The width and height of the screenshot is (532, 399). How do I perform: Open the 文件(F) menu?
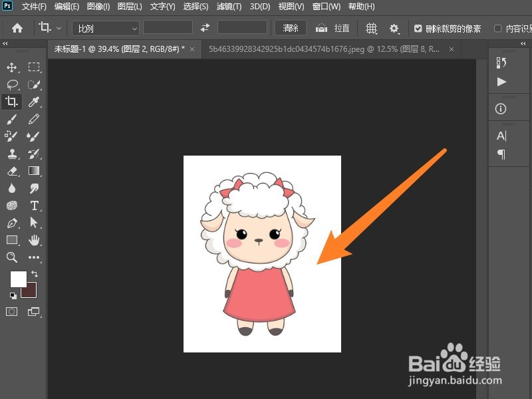(x=35, y=7)
